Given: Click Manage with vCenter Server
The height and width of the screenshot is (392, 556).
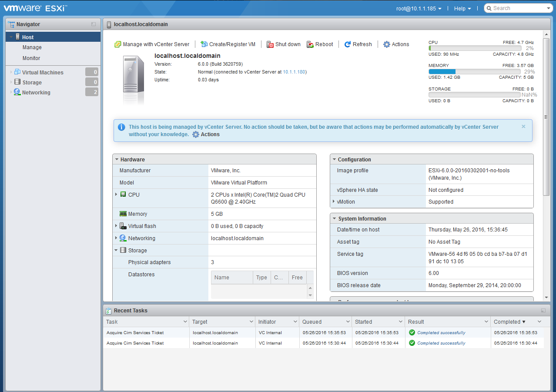Looking at the screenshot, I should tap(151, 44).
